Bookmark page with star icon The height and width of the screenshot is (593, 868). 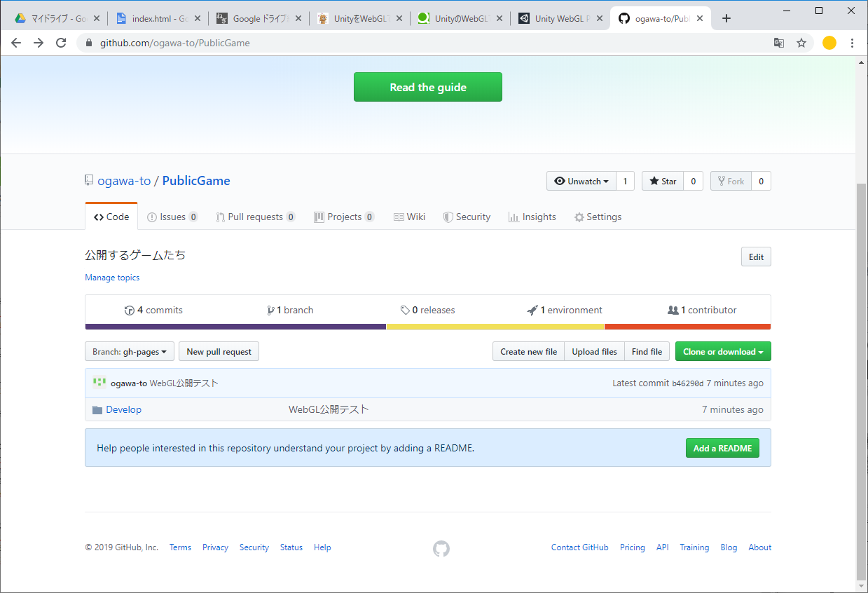click(801, 43)
